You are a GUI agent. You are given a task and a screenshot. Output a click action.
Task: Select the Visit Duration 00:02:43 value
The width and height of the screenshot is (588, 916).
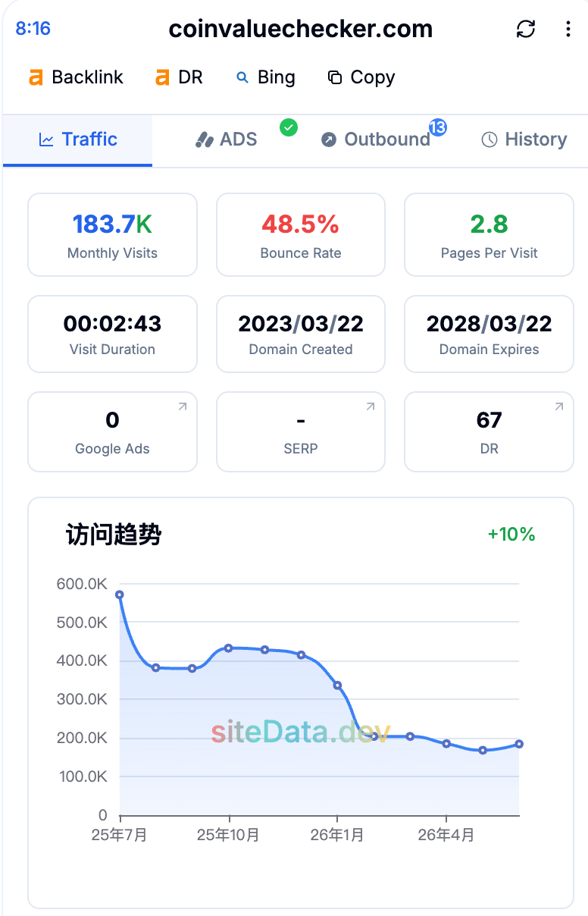click(113, 324)
